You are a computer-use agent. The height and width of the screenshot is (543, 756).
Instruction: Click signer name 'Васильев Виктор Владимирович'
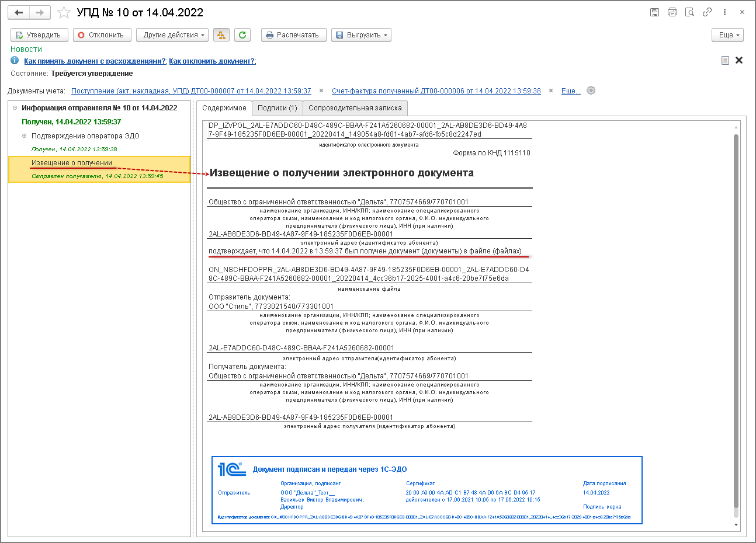pyautogui.click(x=322, y=500)
